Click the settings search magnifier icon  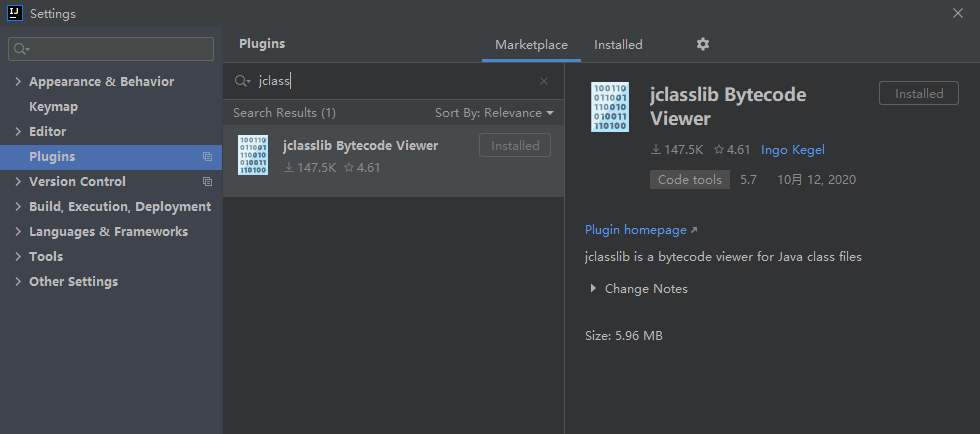point(21,49)
